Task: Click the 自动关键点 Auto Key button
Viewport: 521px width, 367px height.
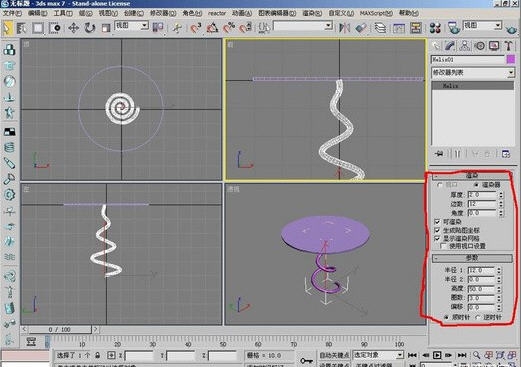Action: point(334,355)
